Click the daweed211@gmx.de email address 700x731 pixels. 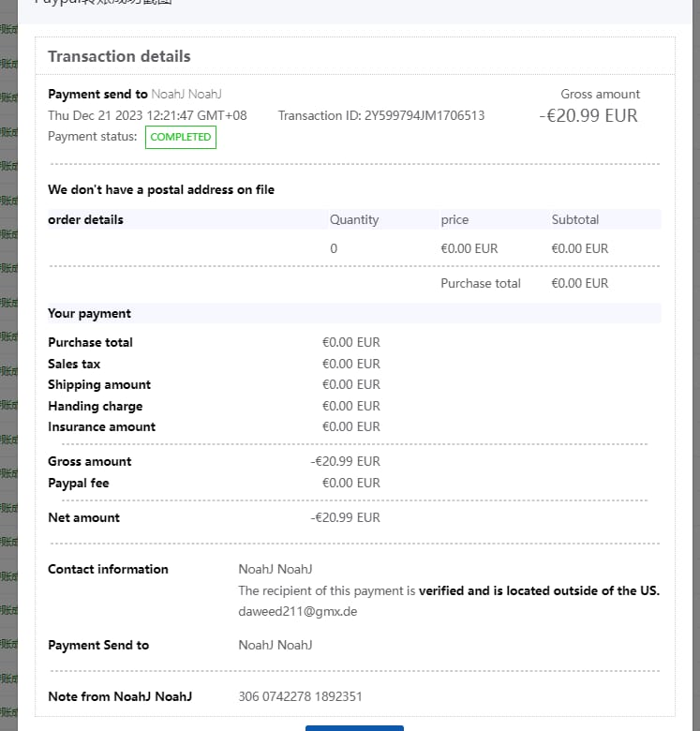tap(297, 611)
